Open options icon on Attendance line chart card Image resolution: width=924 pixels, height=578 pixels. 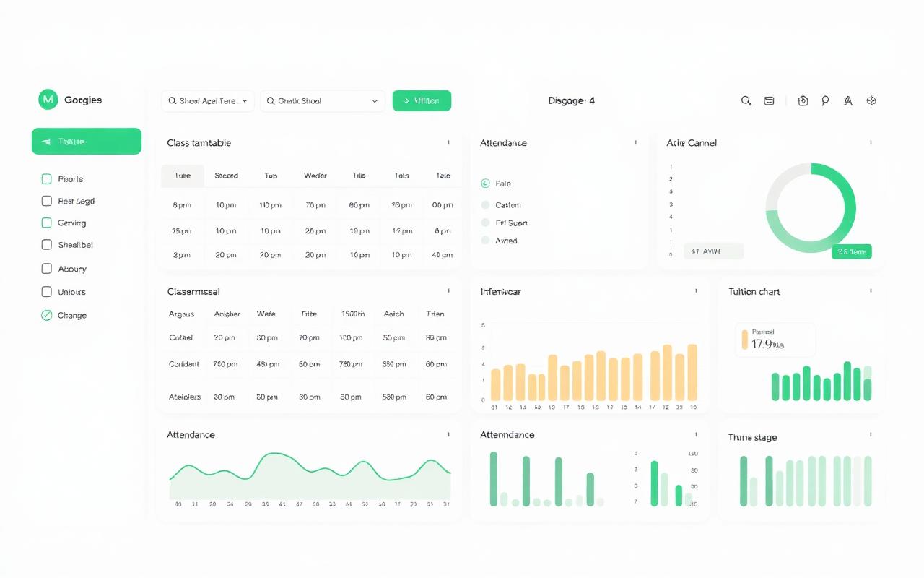pos(448,434)
